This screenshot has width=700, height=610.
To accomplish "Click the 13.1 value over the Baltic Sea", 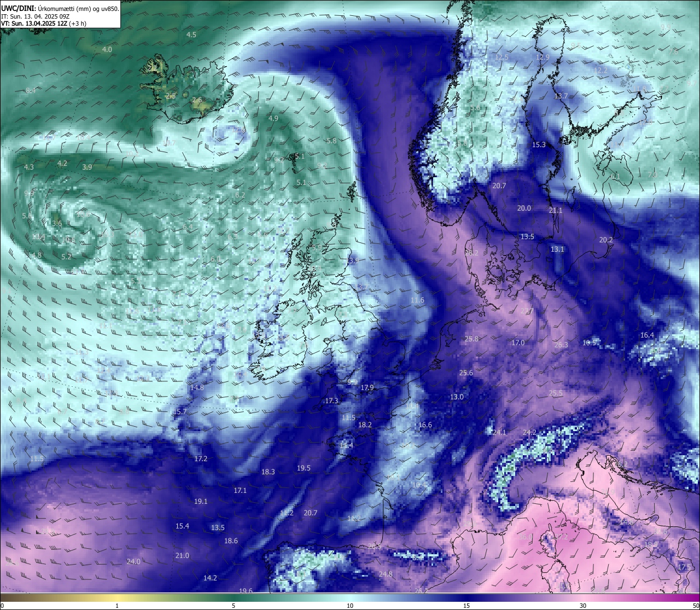I will 557,249.
